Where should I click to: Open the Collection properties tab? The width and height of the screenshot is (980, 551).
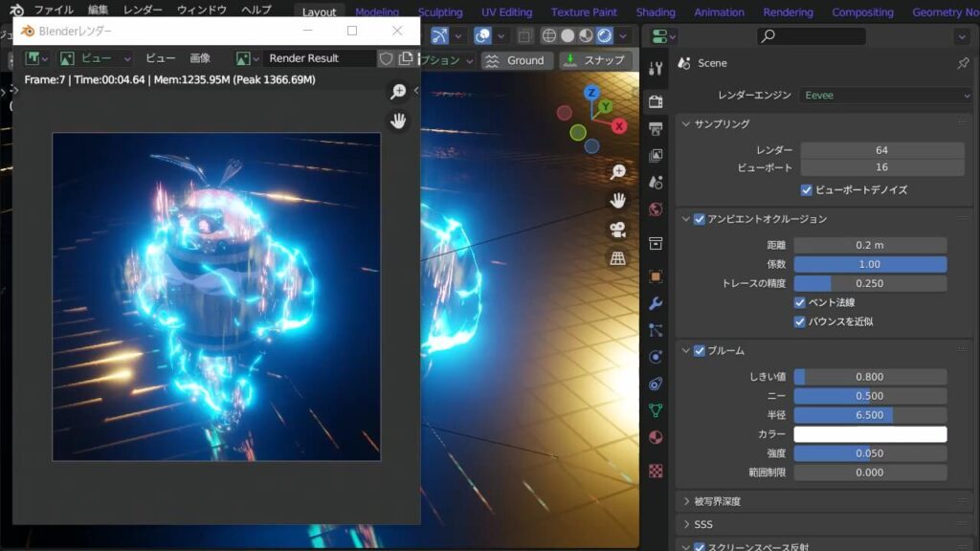click(656, 243)
